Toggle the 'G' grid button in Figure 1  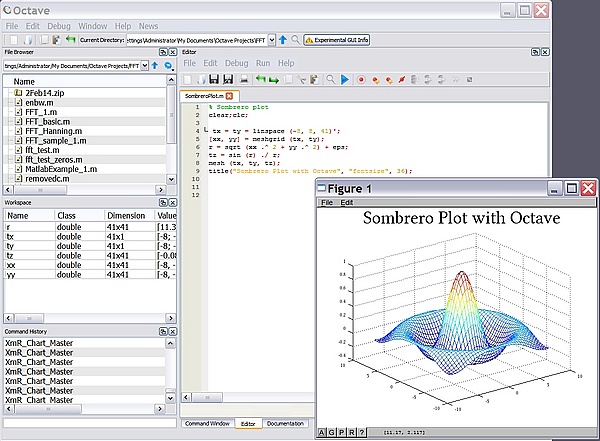(x=330, y=432)
